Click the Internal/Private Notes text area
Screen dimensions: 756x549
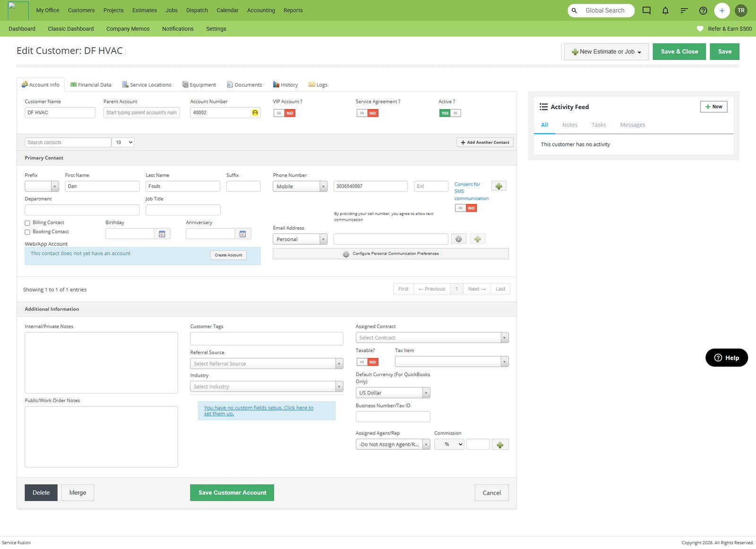tap(101, 363)
